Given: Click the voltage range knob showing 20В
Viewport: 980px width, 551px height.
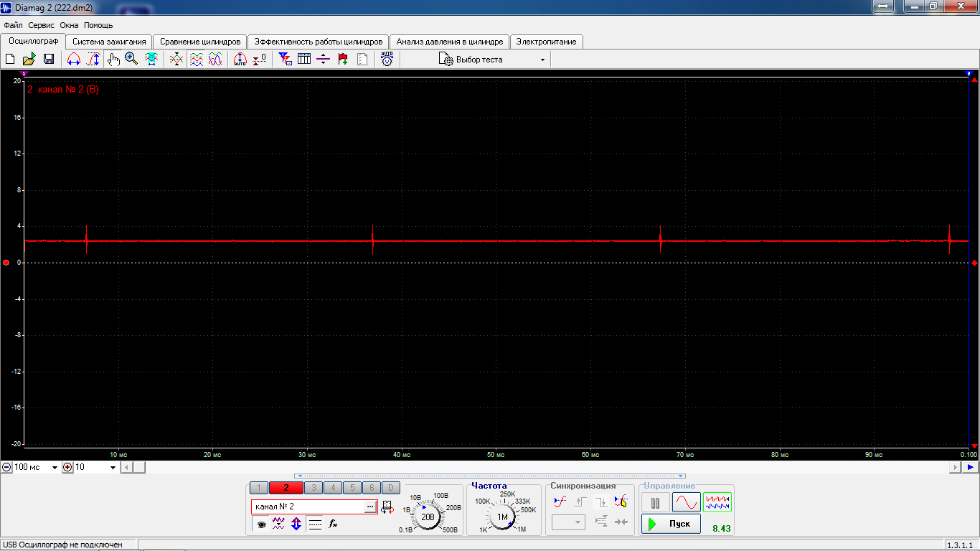Looking at the screenshot, I should pyautogui.click(x=428, y=517).
